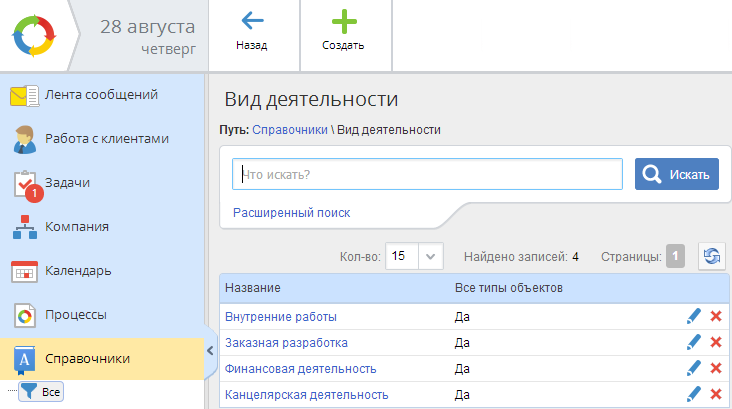The image size is (732, 409).
Task: Collapse the left sidebar panel
Action: tap(210, 350)
